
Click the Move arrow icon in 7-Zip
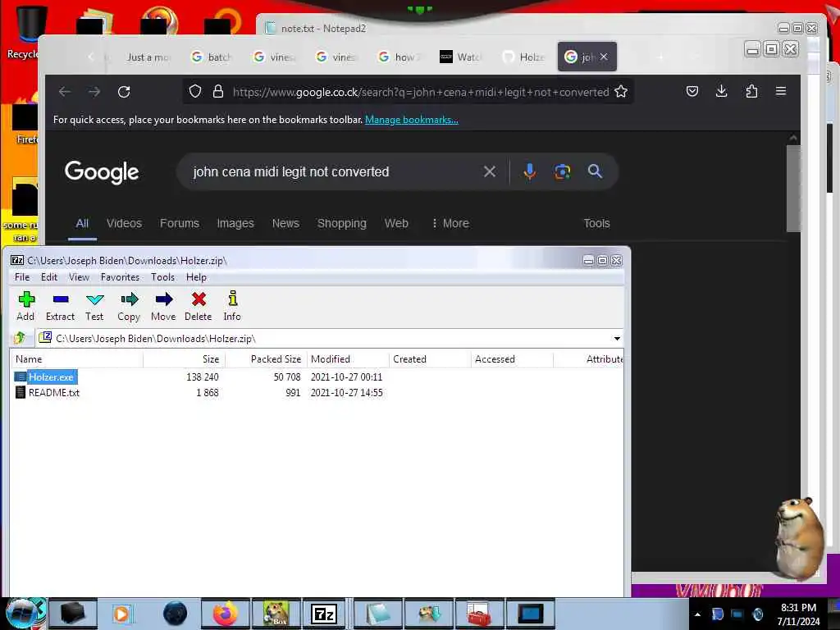(163, 306)
